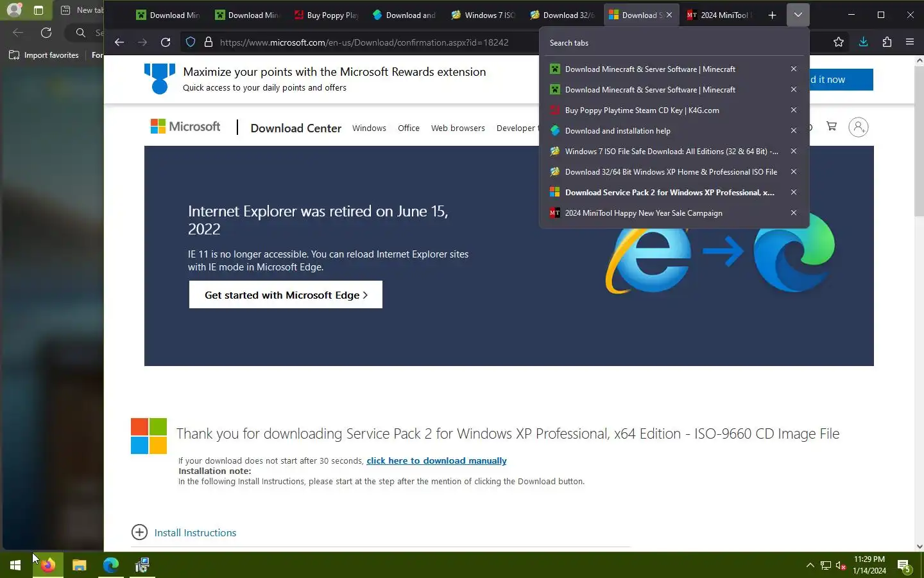924x578 pixels.
Task: Open the Office navigation menu item
Action: click(x=409, y=128)
